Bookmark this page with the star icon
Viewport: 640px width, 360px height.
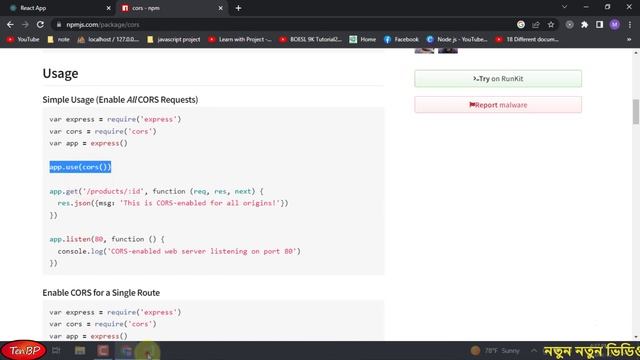551,25
